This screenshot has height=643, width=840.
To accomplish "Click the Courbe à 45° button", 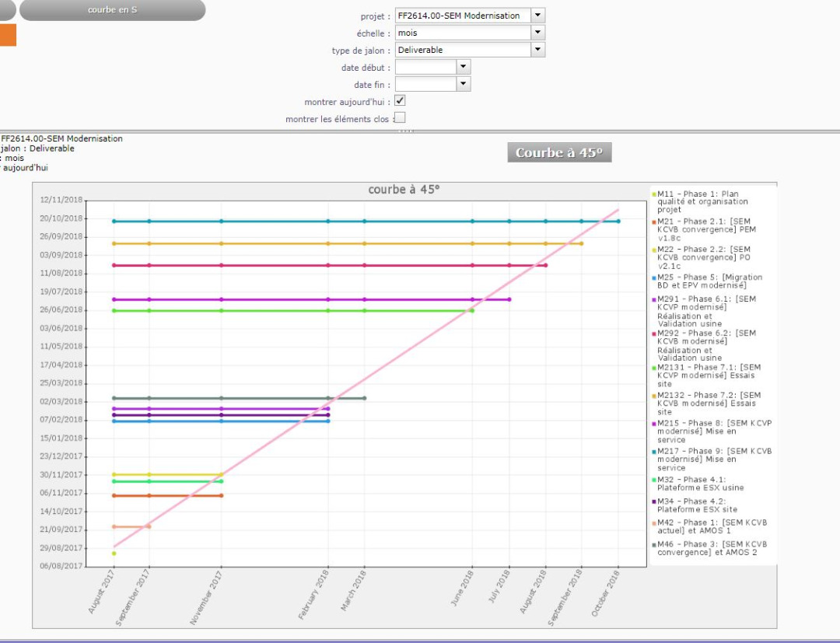I will coord(559,152).
